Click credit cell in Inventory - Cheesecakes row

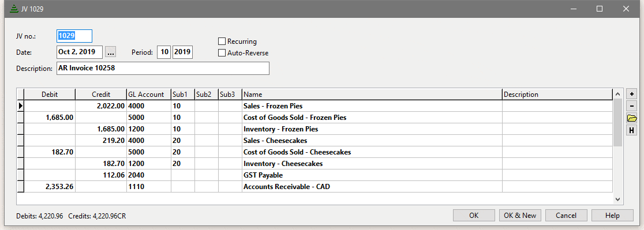[x=100, y=164]
